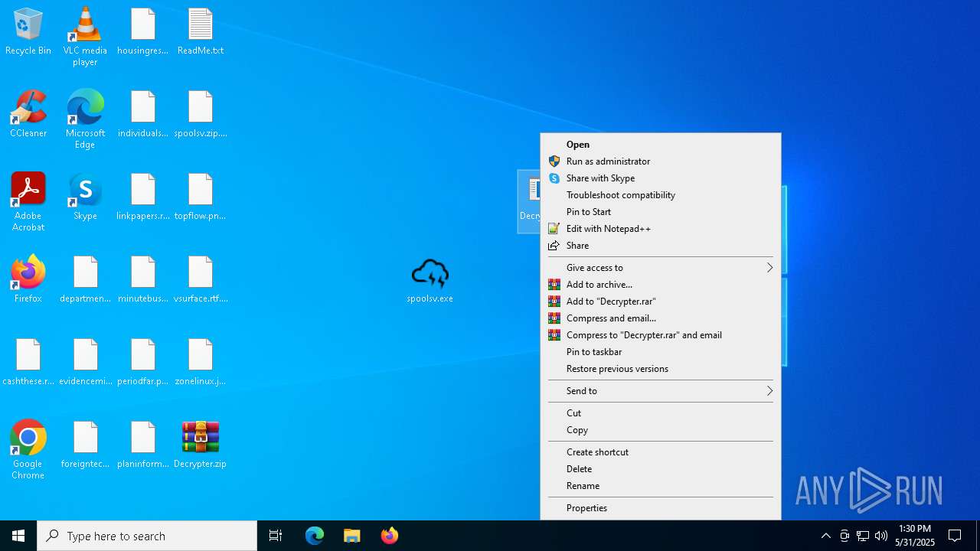
Task: Select the CCleaner desktop shortcut
Action: coord(28,115)
